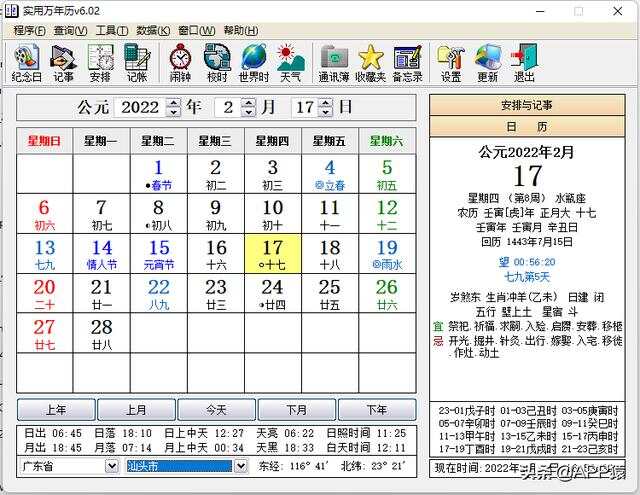
Task: Open the 备忘录 memo tool
Action: (407, 63)
